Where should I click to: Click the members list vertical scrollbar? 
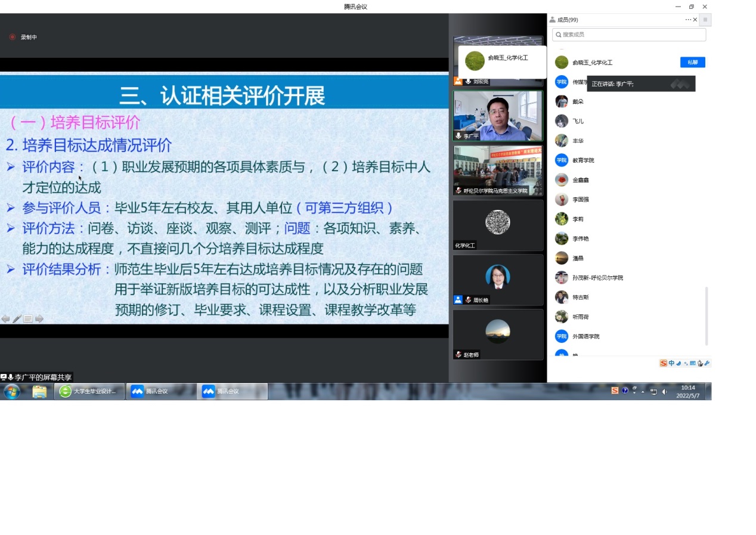pyautogui.click(x=707, y=316)
